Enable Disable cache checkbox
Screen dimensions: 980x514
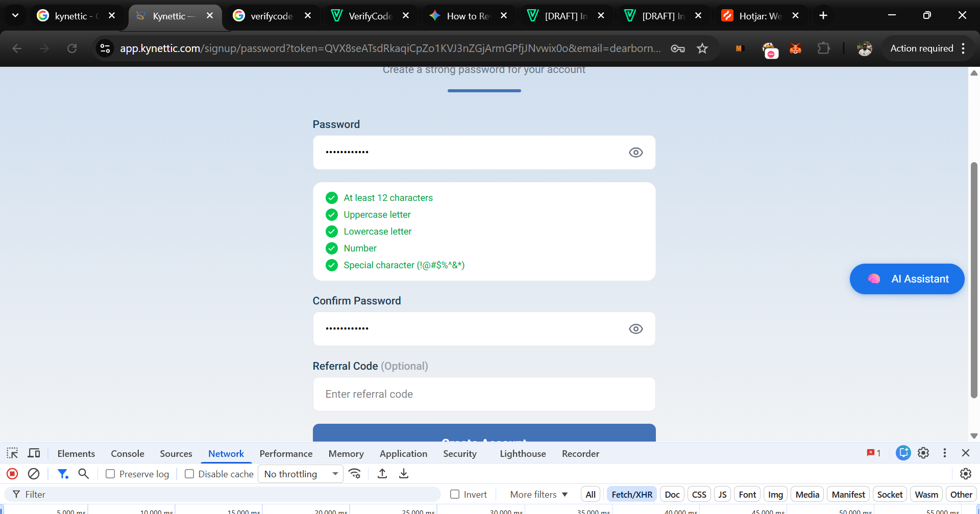189,474
